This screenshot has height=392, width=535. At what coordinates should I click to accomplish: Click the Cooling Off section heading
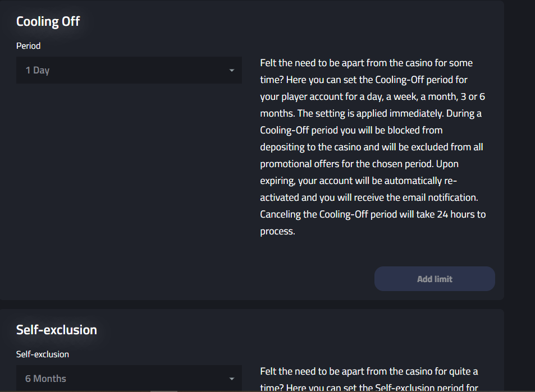pyautogui.click(x=48, y=22)
